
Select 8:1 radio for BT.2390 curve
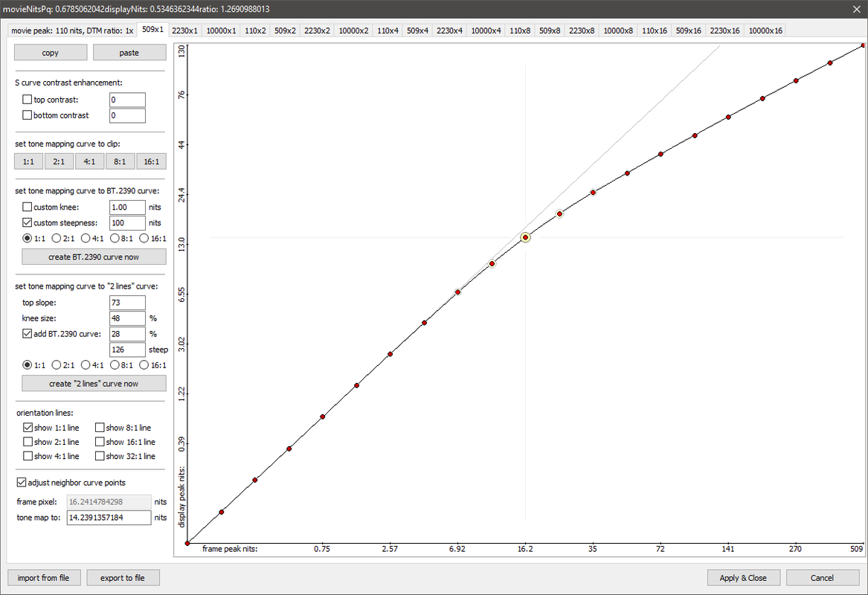tap(115, 239)
